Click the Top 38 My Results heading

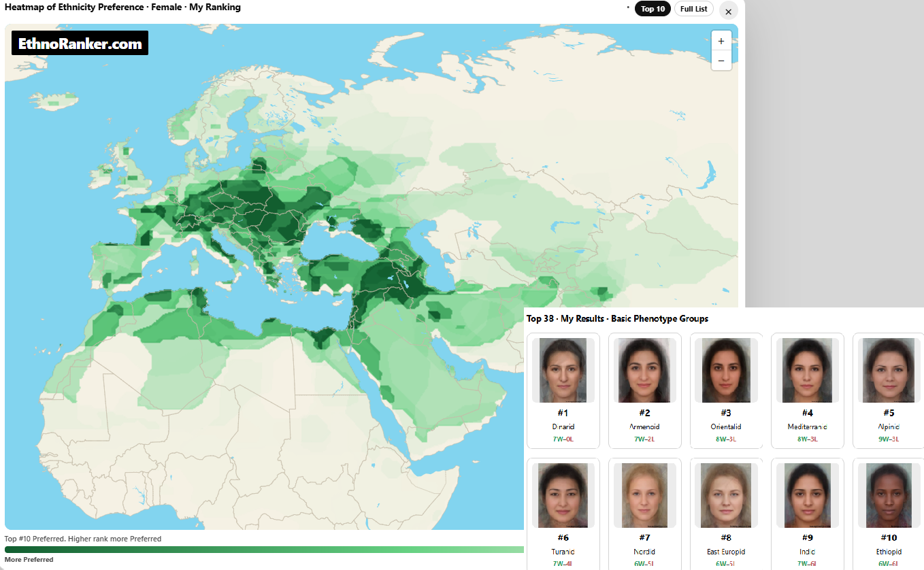point(617,318)
